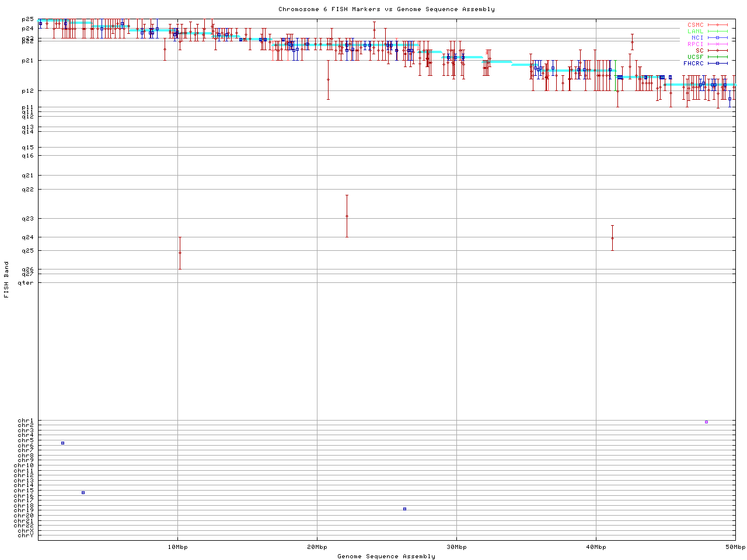
Task: Click the NCI blue square legend marker
Action: (717, 38)
